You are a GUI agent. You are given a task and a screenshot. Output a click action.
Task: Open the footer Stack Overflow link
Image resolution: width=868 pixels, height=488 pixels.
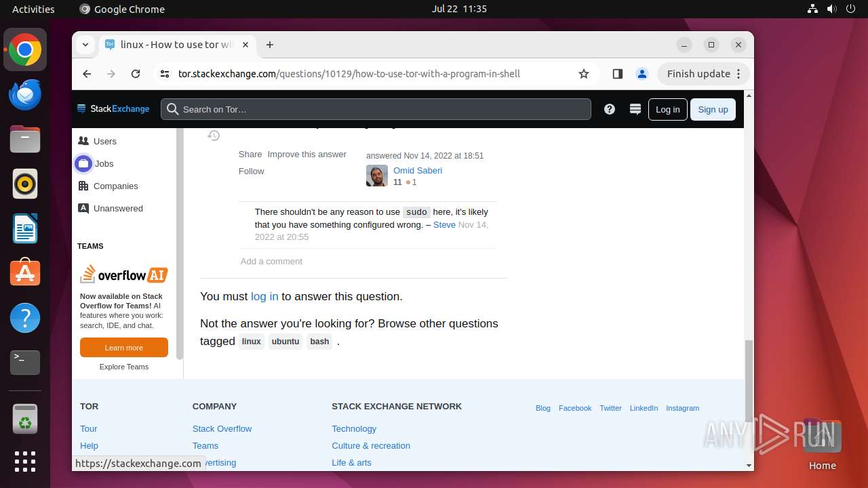coord(222,428)
